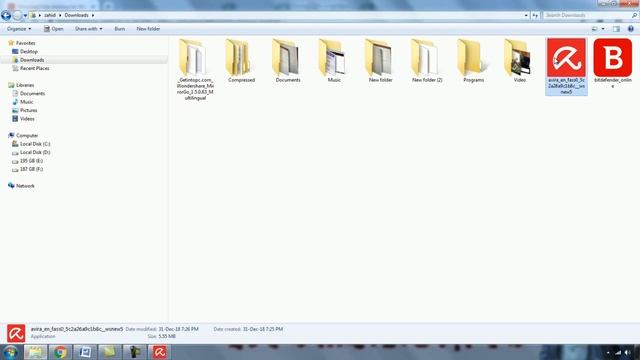Open recent pages dropdown near Back button
Image resolution: width=640 pixels, height=360 pixels.
[x=25, y=16]
